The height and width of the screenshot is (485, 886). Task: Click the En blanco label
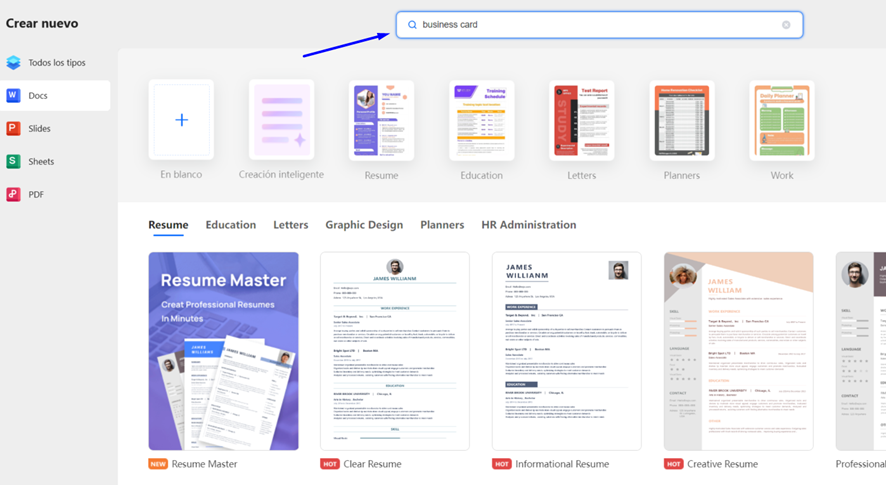pyautogui.click(x=181, y=175)
